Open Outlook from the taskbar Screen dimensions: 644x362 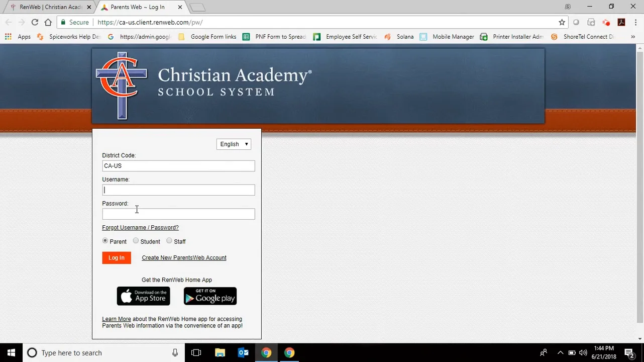click(x=243, y=353)
